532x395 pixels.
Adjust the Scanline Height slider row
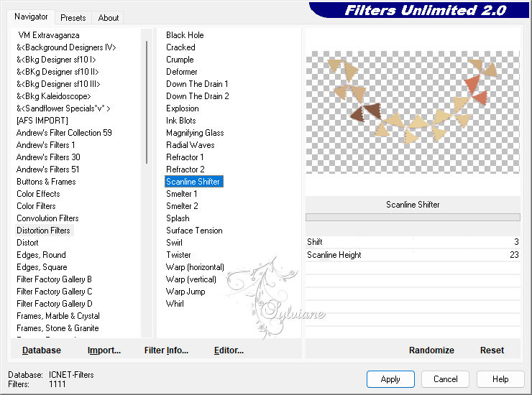pos(413,255)
